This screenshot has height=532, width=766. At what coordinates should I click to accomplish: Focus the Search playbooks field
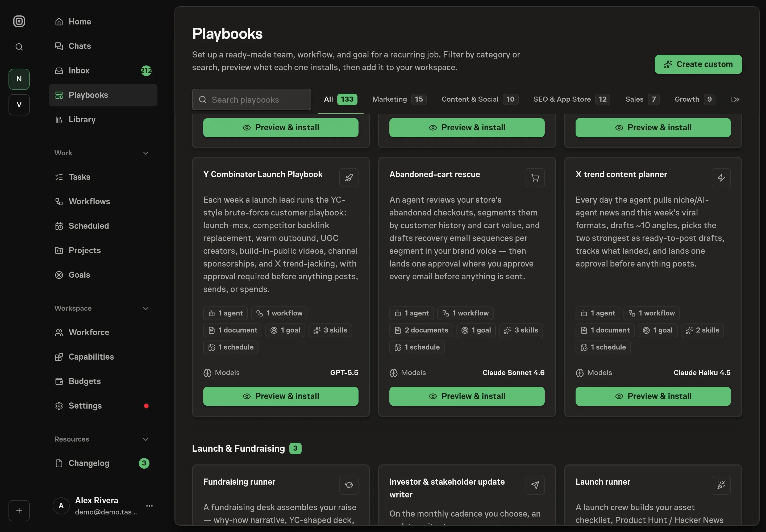(251, 99)
